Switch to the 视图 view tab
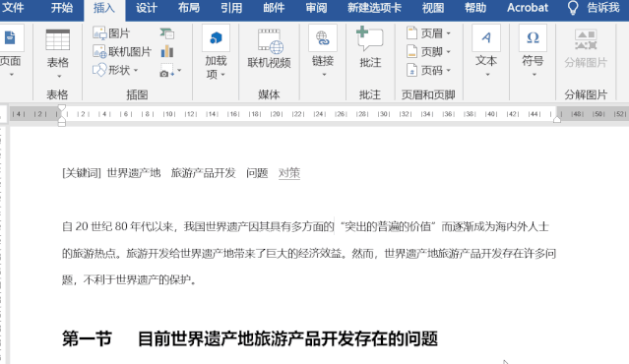 (433, 8)
